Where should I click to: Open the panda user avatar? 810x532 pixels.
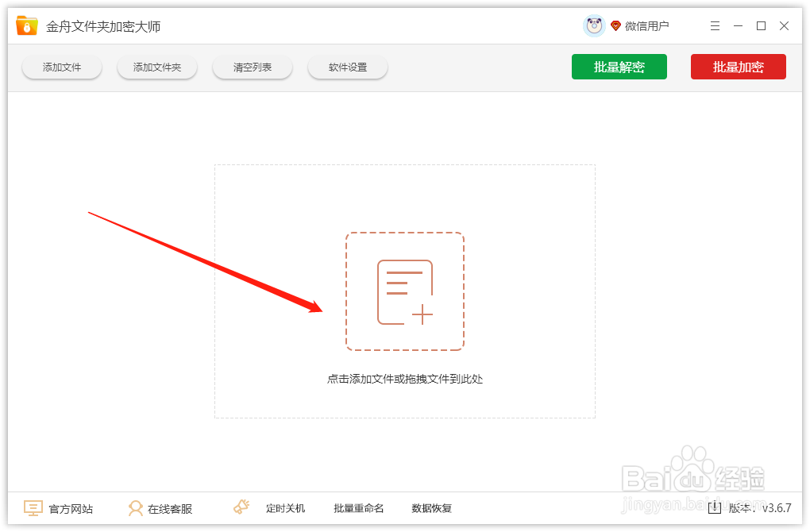point(594,26)
